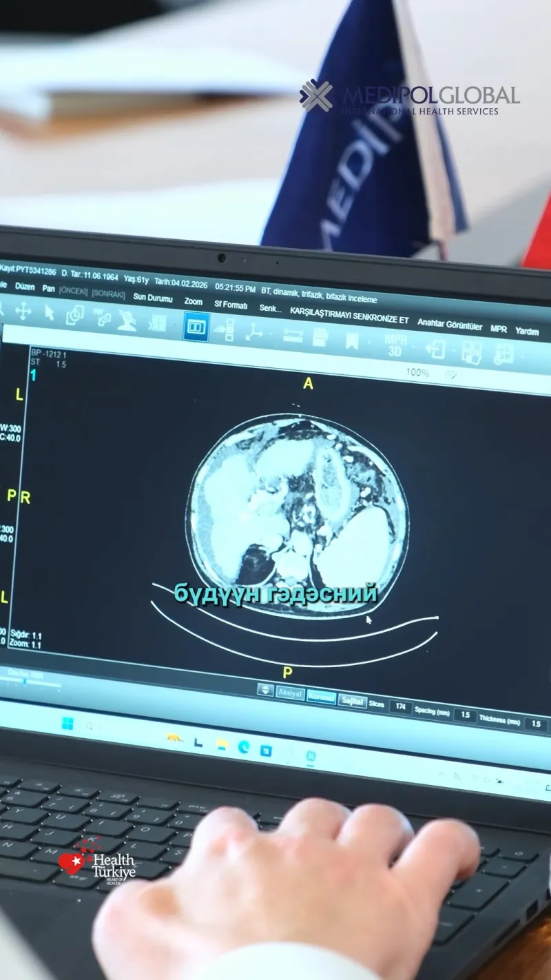Click the [SONRAKİ] next button

(x=108, y=294)
